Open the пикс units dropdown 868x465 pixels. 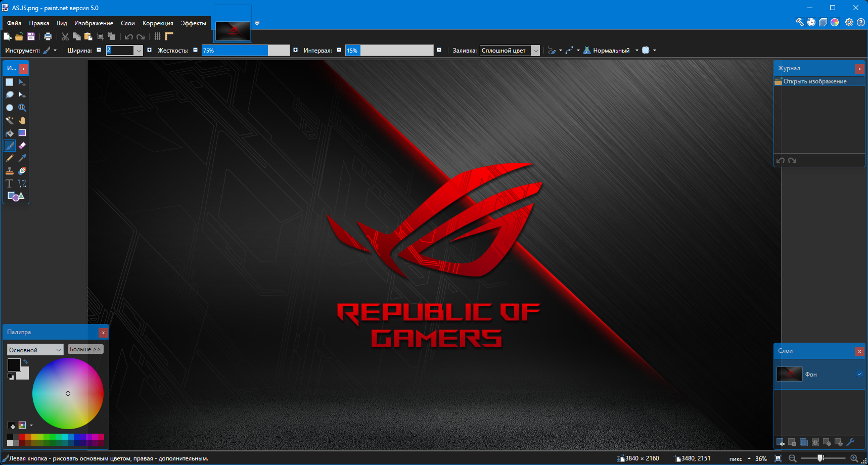pos(740,458)
